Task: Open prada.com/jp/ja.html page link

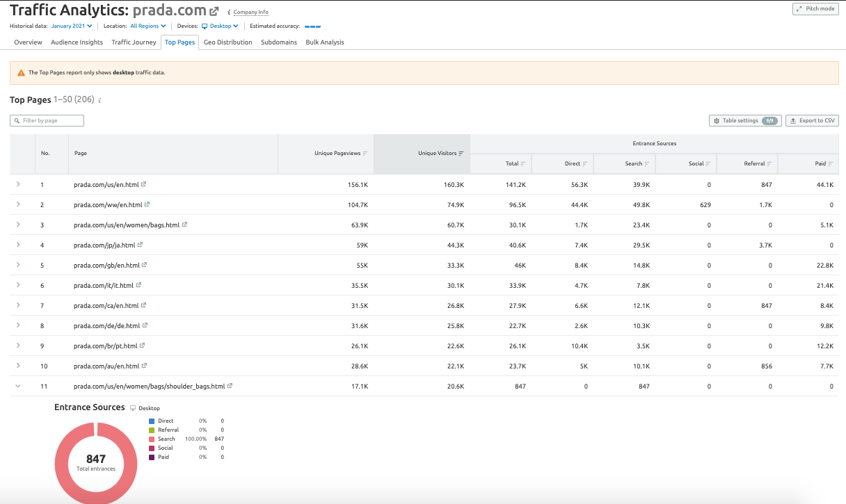Action: [104, 245]
